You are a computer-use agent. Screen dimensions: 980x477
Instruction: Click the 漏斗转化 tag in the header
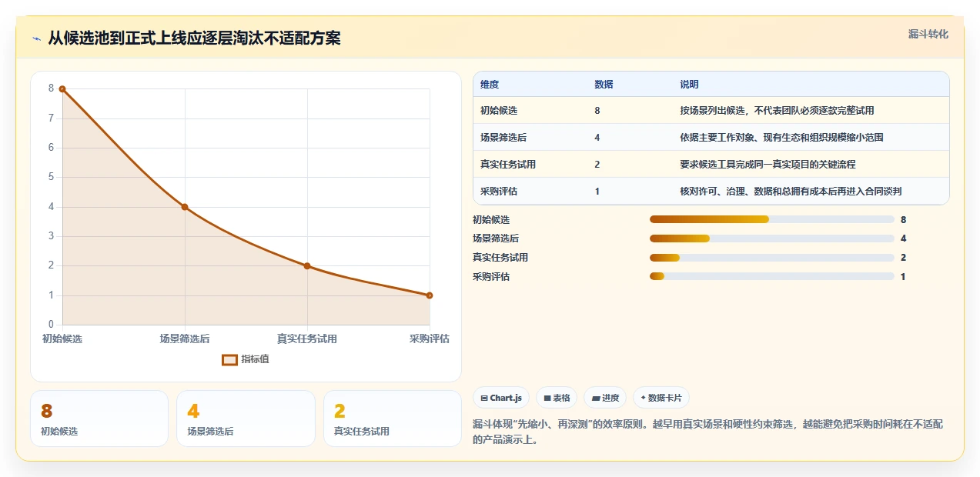[x=928, y=34]
